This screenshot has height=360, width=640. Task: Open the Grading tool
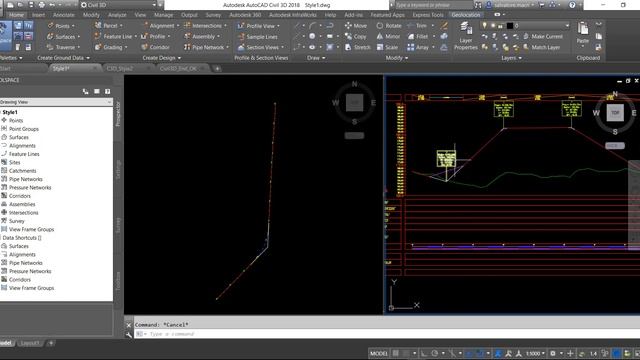pos(111,47)
